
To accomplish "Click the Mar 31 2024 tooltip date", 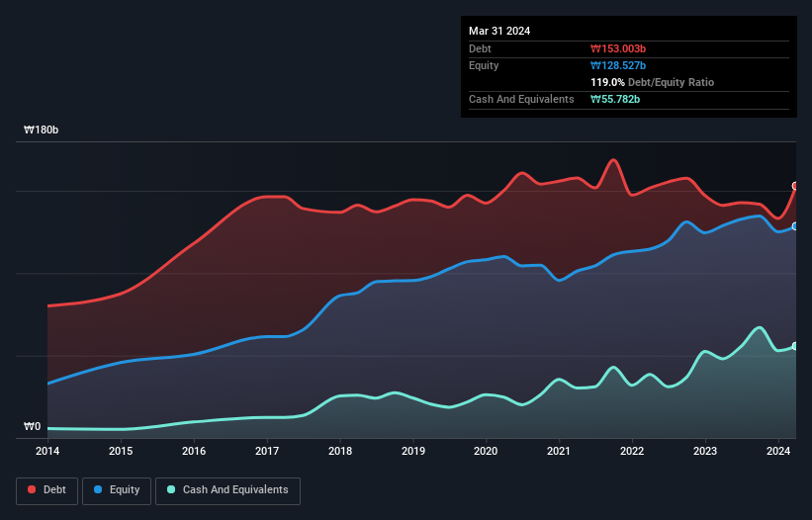I will [499, 31].
